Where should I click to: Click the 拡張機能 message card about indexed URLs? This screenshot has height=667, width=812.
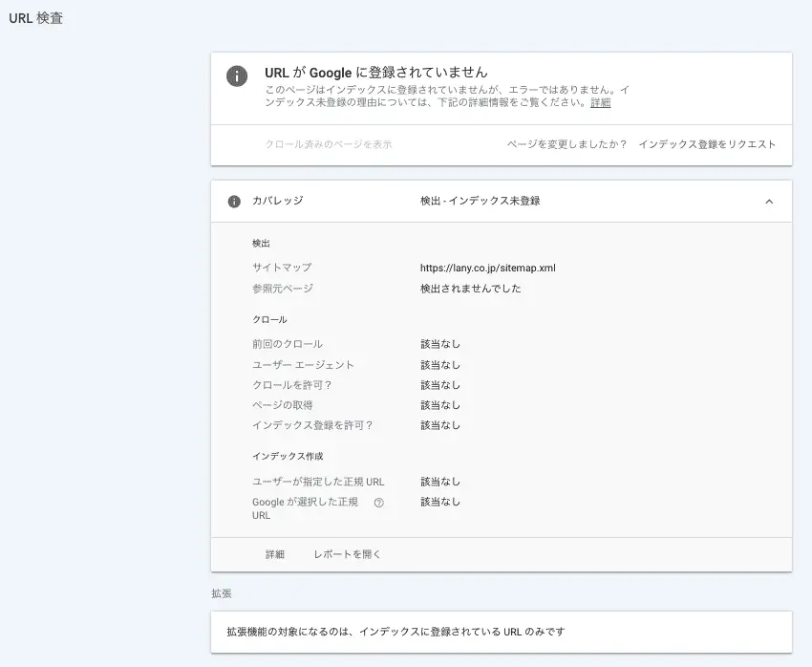501,632
